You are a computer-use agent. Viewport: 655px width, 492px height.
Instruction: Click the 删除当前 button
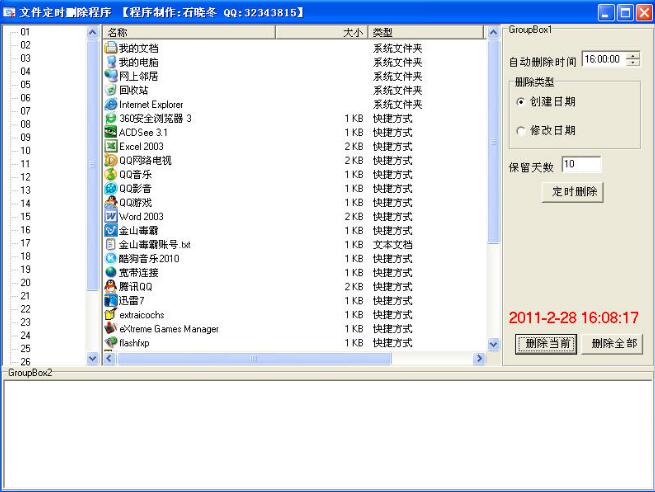546,344
